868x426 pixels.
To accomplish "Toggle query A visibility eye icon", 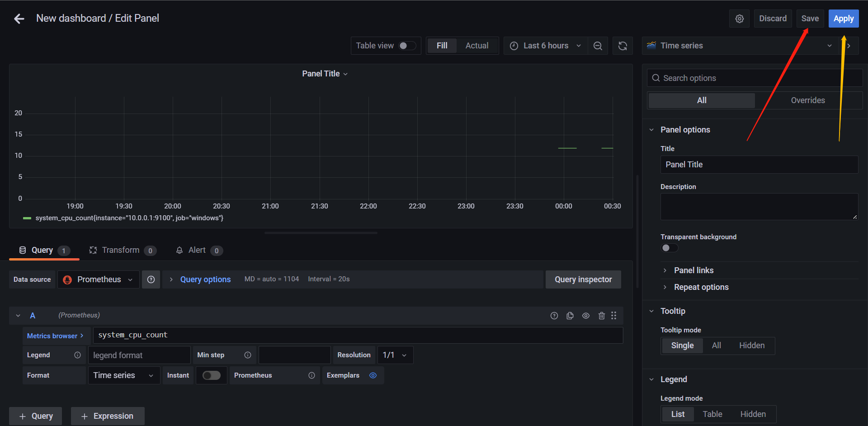I will [586, 316].
